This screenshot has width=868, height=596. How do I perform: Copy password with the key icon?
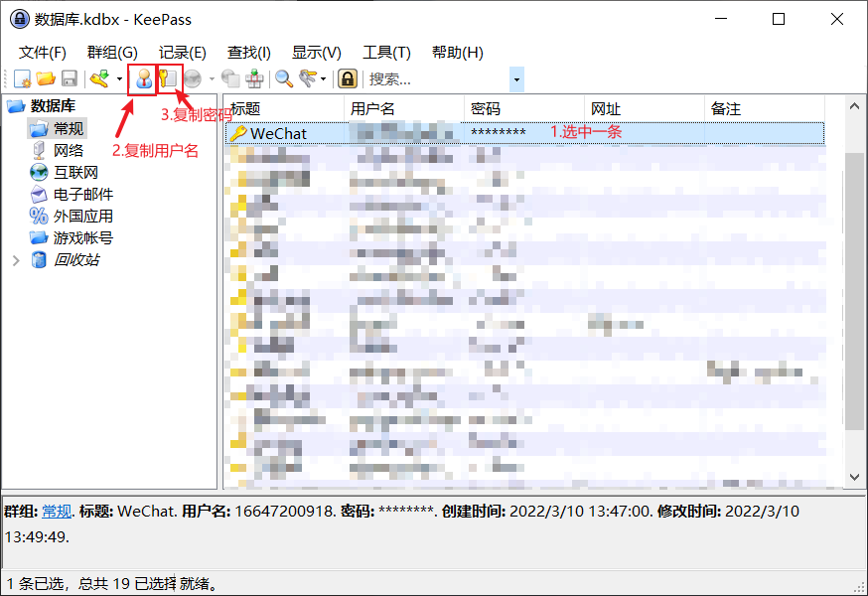tap(169, 78)
